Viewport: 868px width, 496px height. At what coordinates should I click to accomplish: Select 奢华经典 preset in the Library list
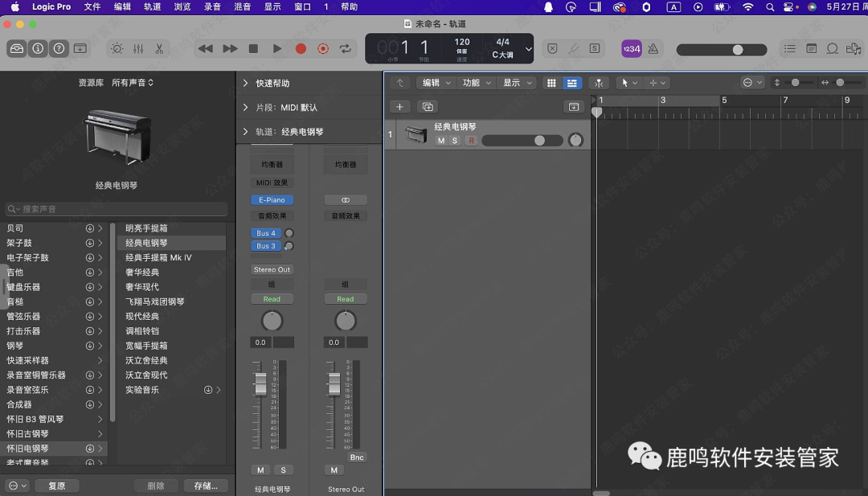[x=142, y=273]
